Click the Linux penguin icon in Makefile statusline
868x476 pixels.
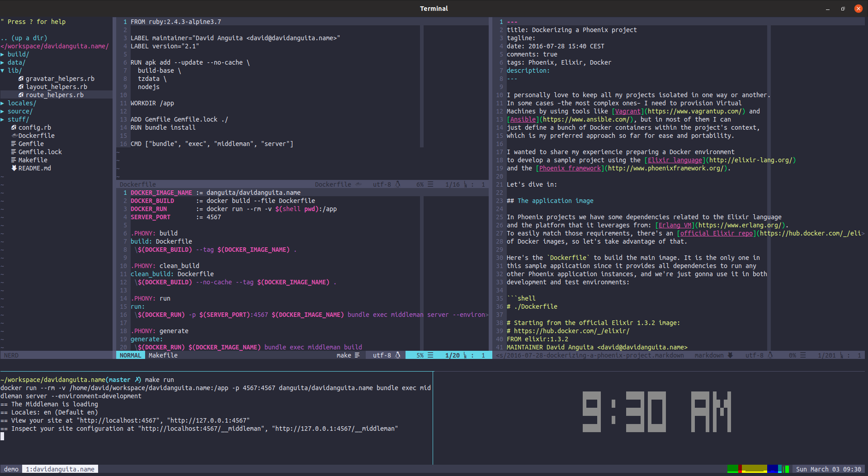point(398,355)
